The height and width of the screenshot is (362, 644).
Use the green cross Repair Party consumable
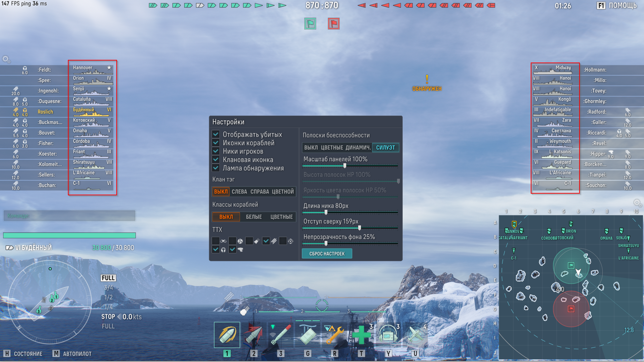click(361, 335)
